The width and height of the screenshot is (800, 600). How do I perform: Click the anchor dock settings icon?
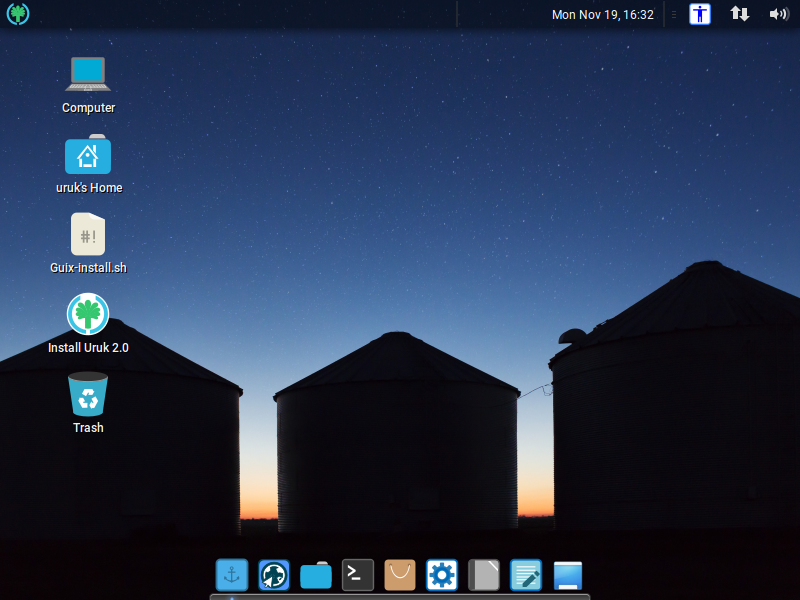point(232,575)
